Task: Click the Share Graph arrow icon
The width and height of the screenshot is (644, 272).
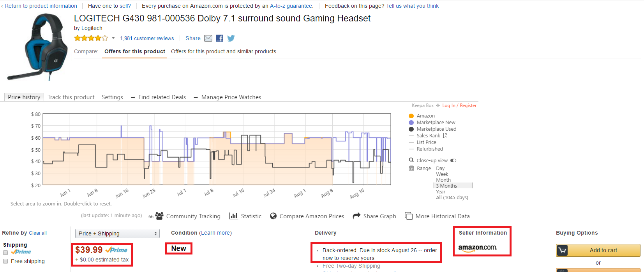Action: tap(356, 216)
